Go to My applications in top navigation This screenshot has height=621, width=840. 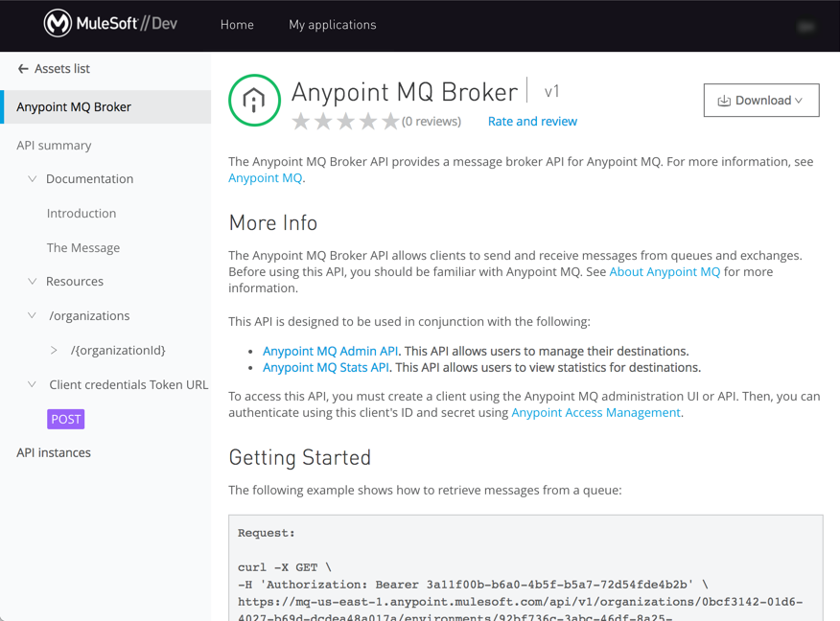point(333,25)
